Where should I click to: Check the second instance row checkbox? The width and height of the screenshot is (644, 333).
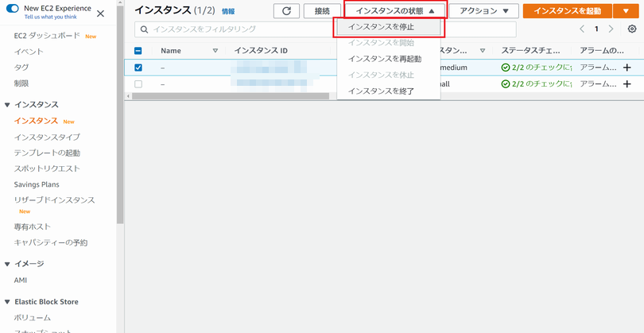coord(138,83)
